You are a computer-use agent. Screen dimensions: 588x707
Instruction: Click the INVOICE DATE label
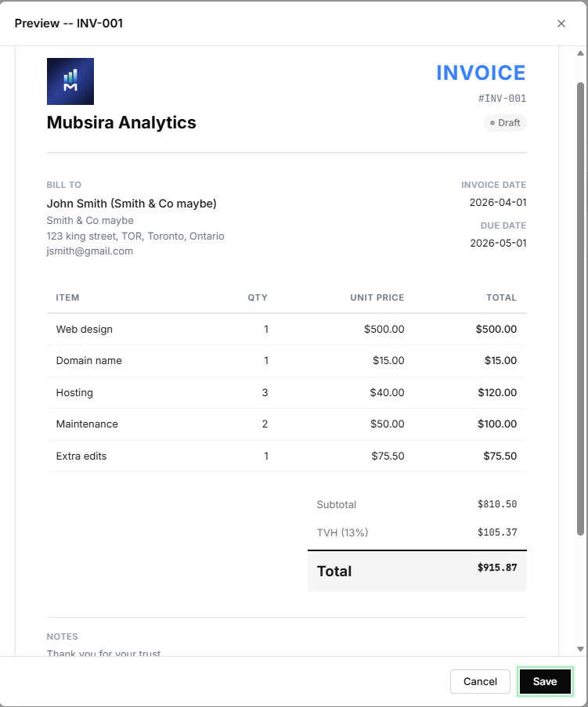[493, 185]
